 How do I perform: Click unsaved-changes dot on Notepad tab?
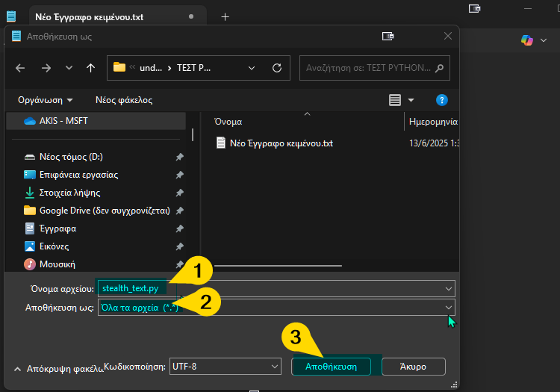[191, 16]
